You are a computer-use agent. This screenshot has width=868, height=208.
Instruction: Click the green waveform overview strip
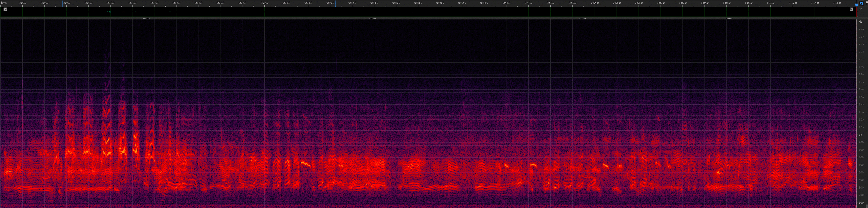point(428,12)
